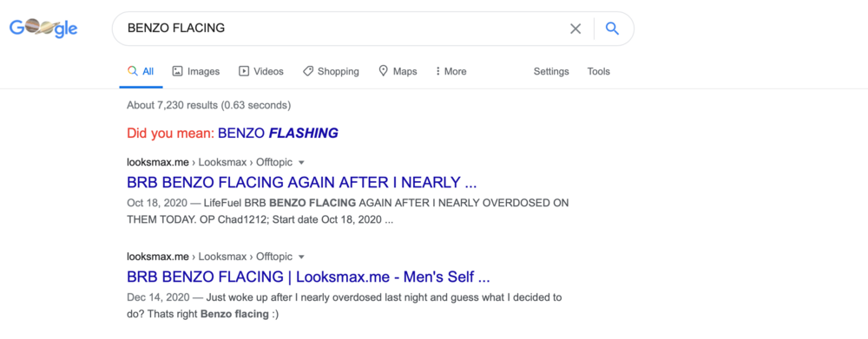Image resolution: width=868 pixels, height=339 pixels.
Task: Open the Images results tab
Action: 196,71
